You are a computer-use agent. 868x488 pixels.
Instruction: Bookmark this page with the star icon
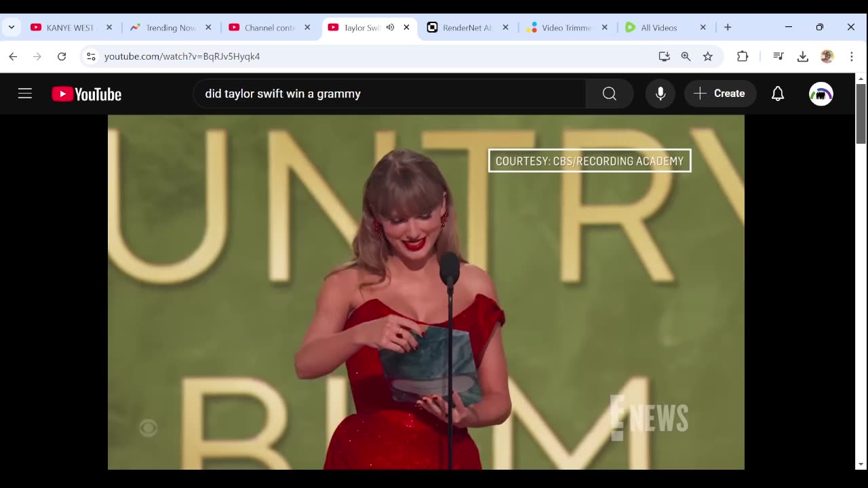[x=708, y=56]
